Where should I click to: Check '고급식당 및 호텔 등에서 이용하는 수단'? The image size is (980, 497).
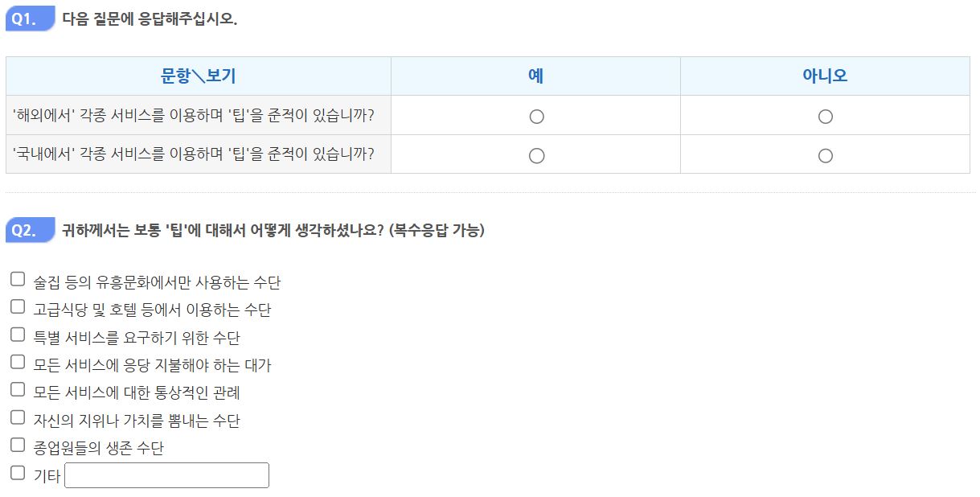(17, 307)
